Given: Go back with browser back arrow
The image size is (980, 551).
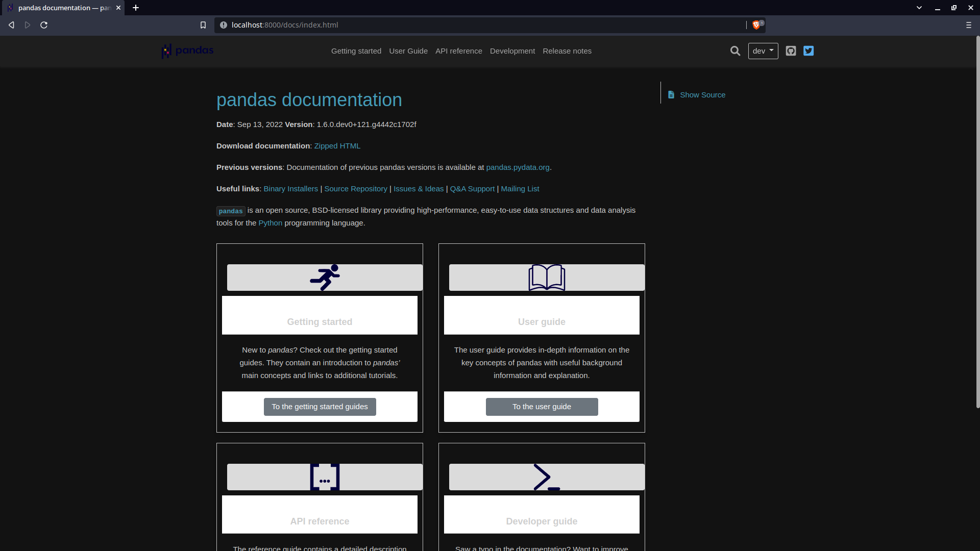Looking at the screenshot, I should tap(11, 25).
